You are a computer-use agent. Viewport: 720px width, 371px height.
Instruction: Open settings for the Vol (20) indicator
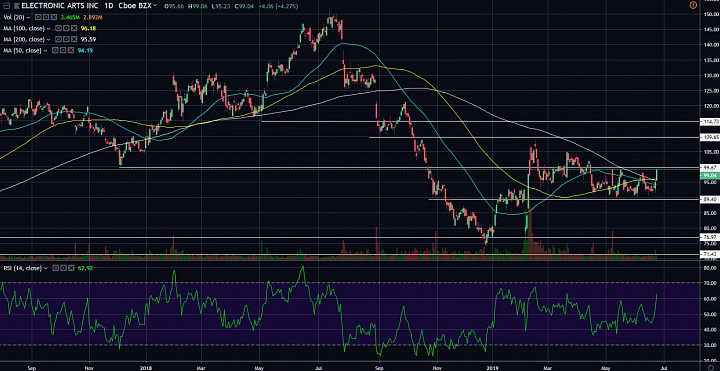point(46,17)
